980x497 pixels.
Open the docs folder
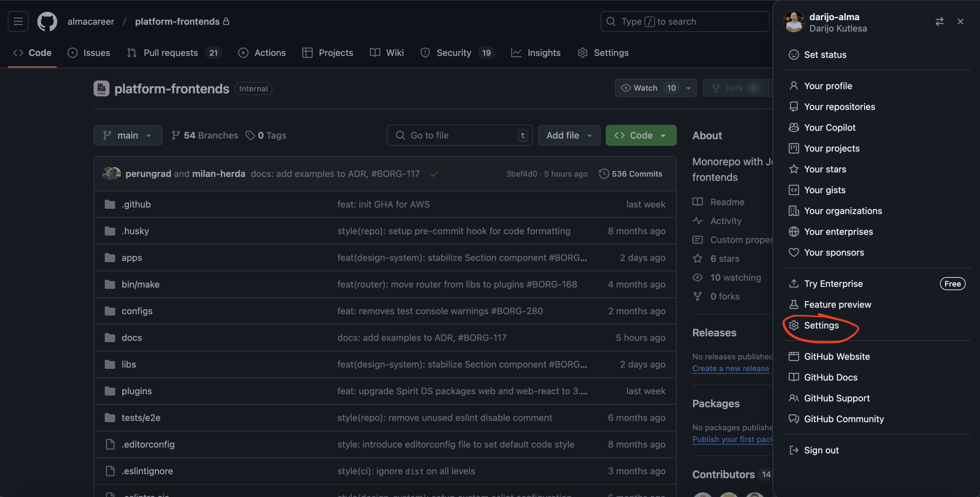tap(132, 338)
